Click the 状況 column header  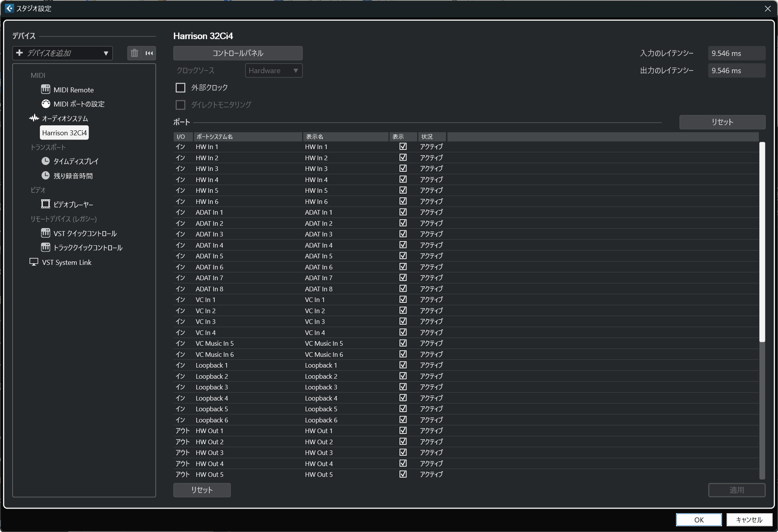(432, 136)
